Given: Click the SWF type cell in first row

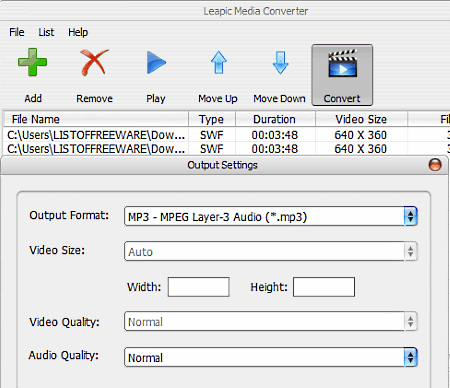Looking at the screenshot, I should [212, 135].
